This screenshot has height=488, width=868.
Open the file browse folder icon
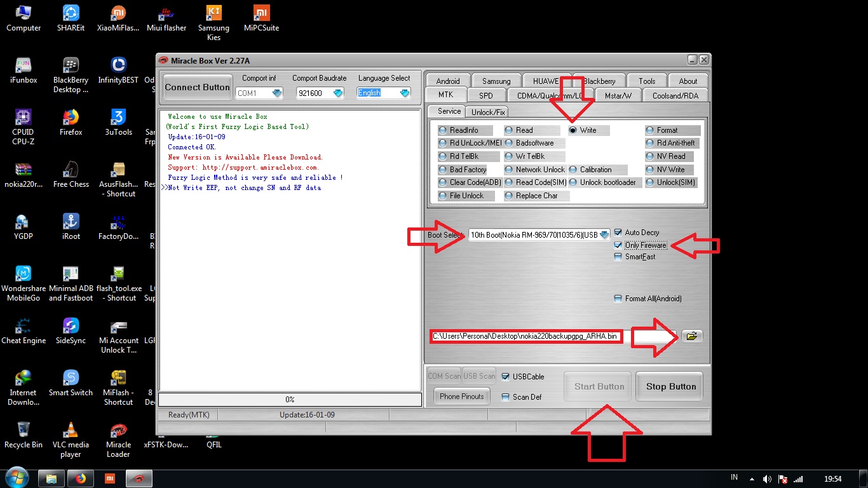coord(691,335)
